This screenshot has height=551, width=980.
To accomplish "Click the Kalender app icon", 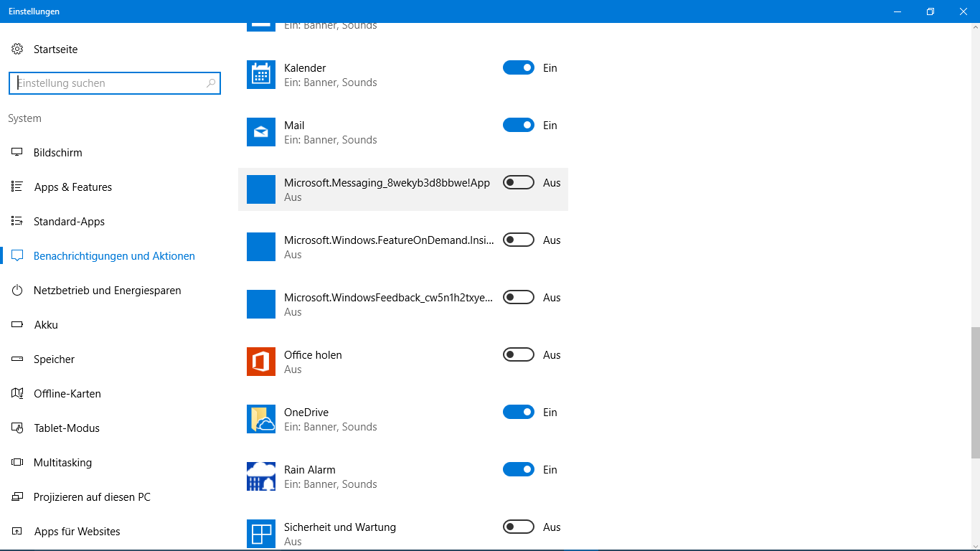I will [261, 75].
